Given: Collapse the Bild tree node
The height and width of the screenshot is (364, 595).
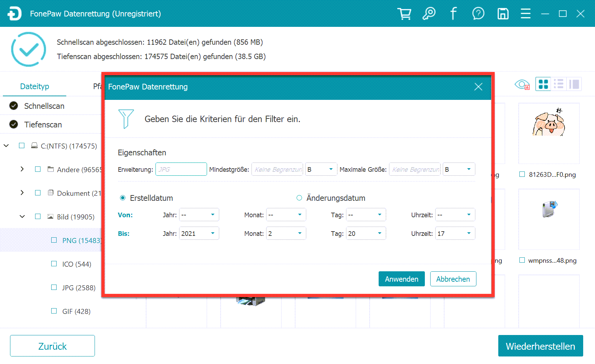Looking at the screenshot, I should click(22, 217).
